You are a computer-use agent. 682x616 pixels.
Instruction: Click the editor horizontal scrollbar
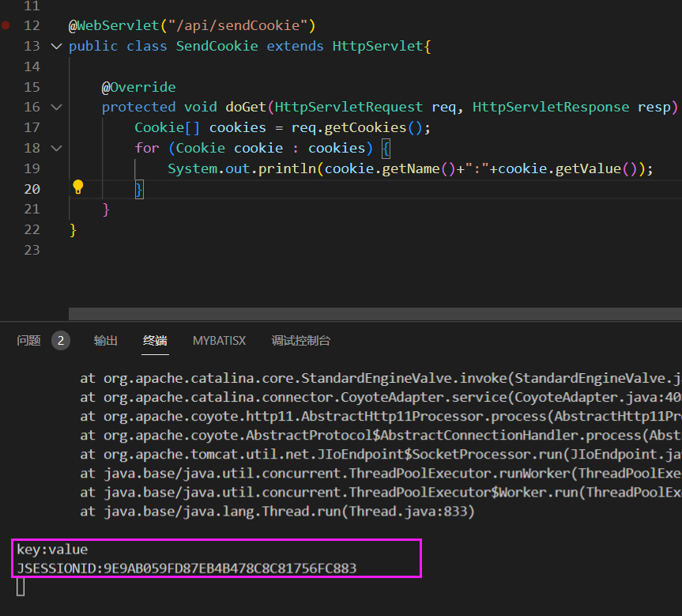coord(375,314)
